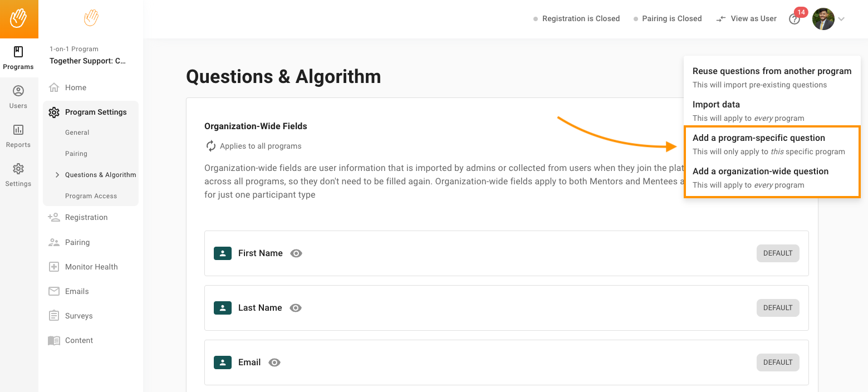Open Programs in left rail
The height and width of the screenshot is (392, 868).
pos(18,58)
